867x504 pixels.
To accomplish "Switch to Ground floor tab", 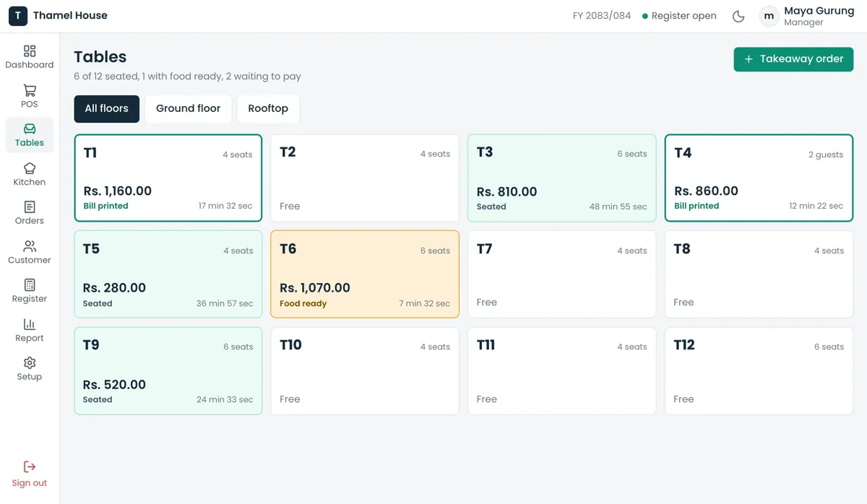I will [188, 108].
